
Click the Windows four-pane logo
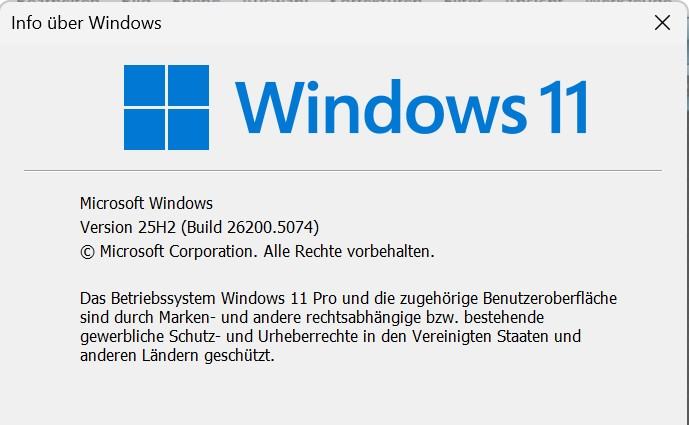click(x=167, y=108)
